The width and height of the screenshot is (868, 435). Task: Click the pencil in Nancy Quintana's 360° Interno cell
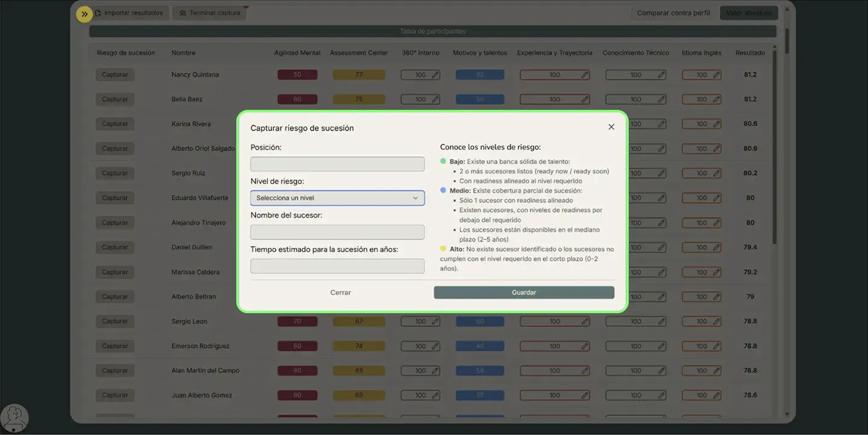pos(435,75)
